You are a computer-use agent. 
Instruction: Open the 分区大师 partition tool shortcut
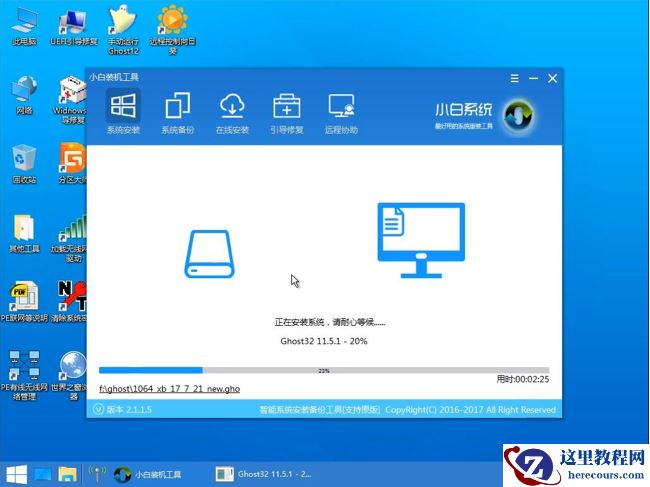tap(73, 163)
